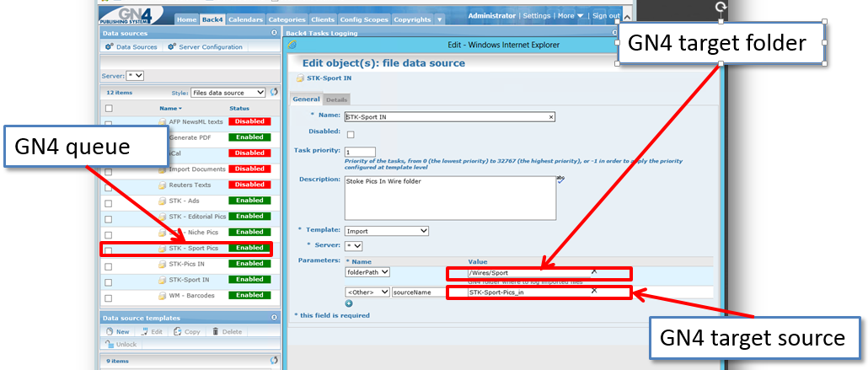Click the add parameter plus icon
868x370 pixels.
coord(349,303)
